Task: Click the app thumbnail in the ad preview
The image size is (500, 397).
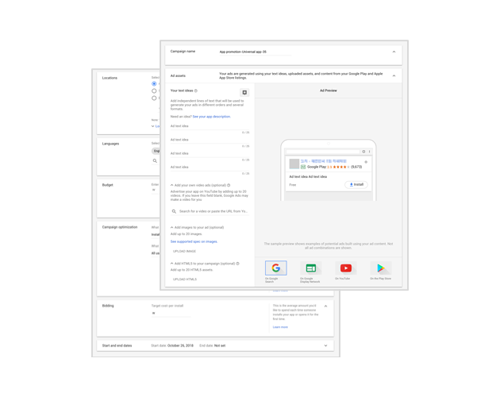Action: (x=294, y=164)
